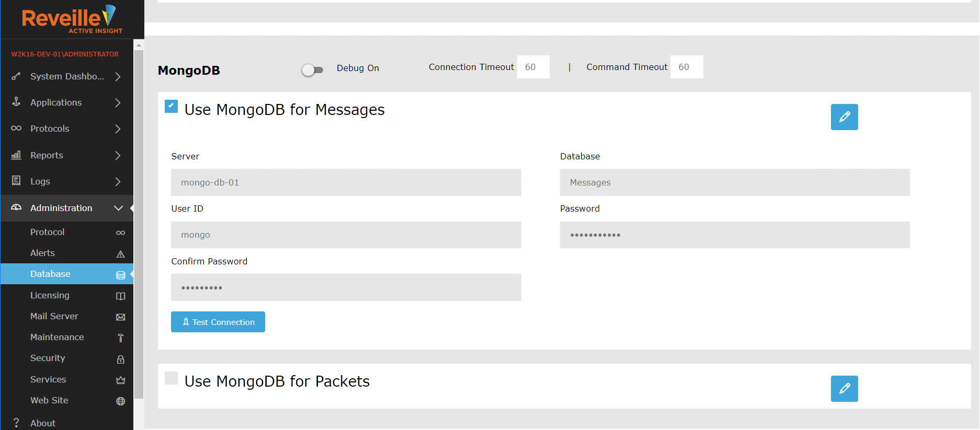Click the Protocols infinity icon in sidebar
The height and width of the screenshot is (430, 980).
[x=16, y=128]
